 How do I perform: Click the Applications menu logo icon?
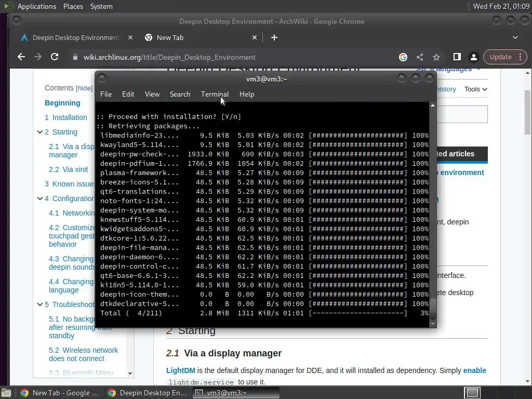pyautogui.click(x=8, y=6)
